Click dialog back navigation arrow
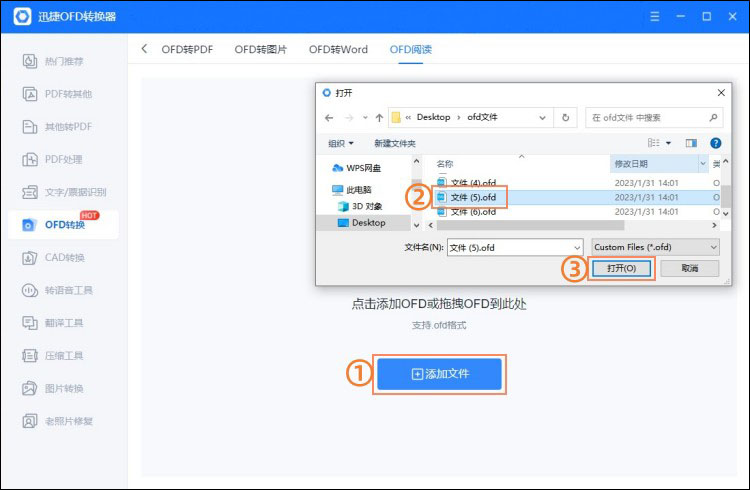Image resolution: width=750 pixels, height=490 pixels. (329, 118)
